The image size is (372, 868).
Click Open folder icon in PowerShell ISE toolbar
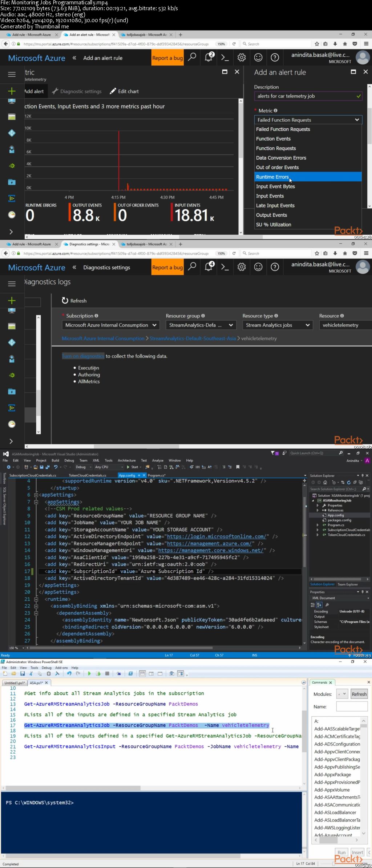click(x=13, y=673)
